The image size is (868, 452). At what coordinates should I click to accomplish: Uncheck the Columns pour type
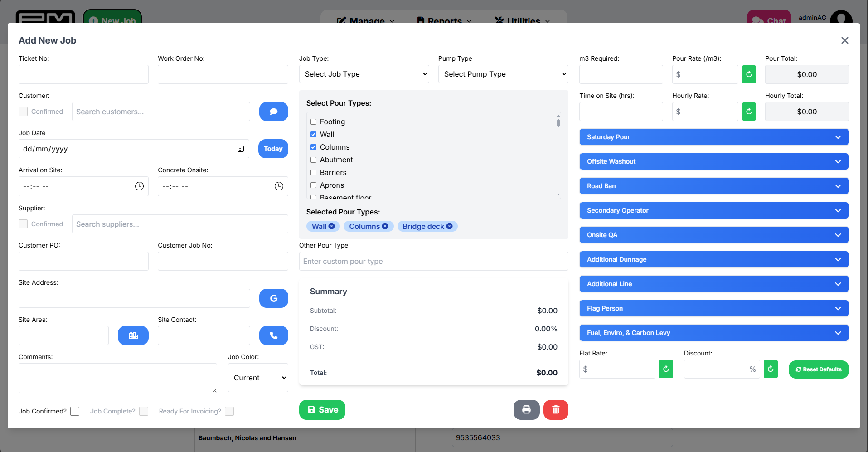[x=313, y=147]
